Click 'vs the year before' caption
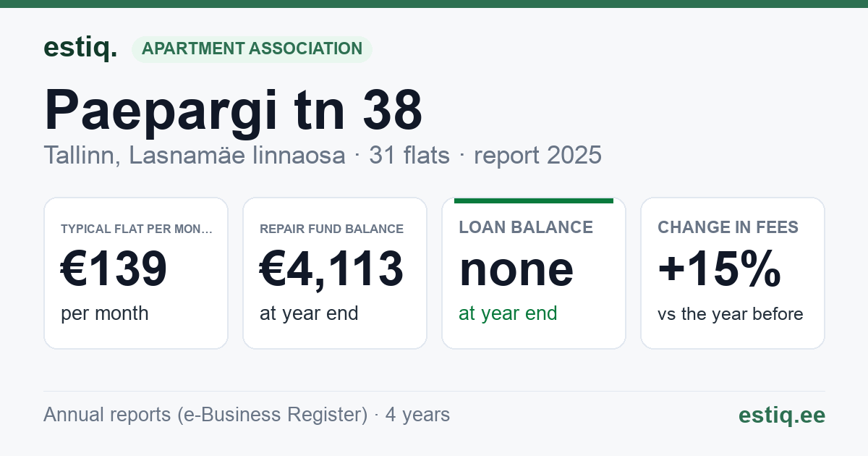Screen dimensions: 868x456 pos(731,314)
